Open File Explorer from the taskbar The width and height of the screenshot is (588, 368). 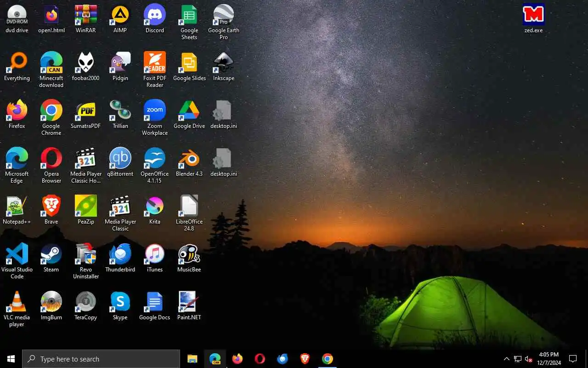192,359
